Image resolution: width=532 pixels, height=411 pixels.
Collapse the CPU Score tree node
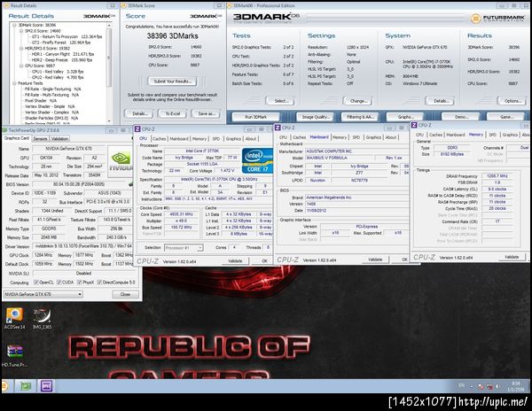(21, 66)
